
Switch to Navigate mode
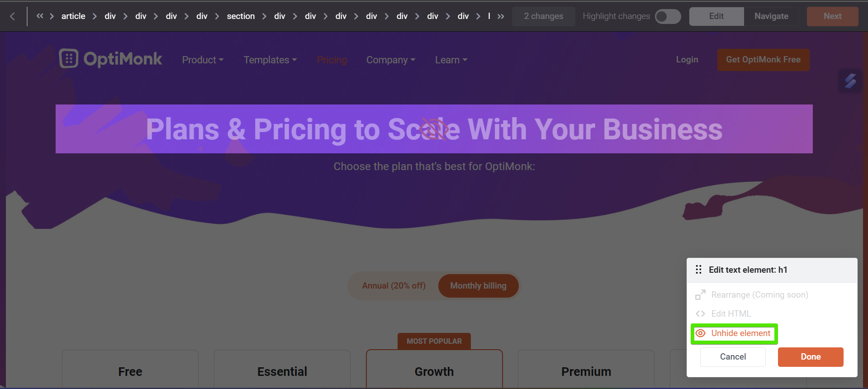tap(771, 16)
